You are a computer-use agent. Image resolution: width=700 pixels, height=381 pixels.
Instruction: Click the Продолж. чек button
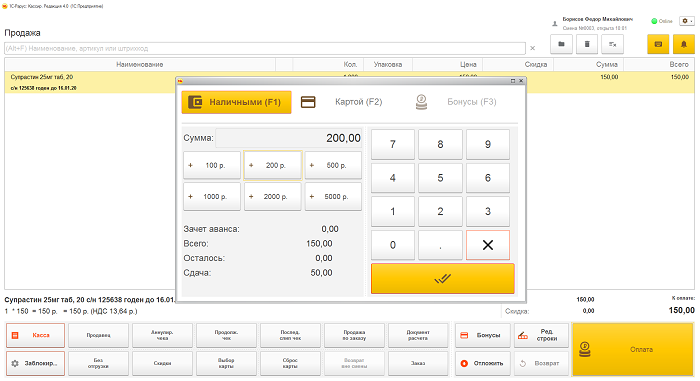[x=226, y=335]
